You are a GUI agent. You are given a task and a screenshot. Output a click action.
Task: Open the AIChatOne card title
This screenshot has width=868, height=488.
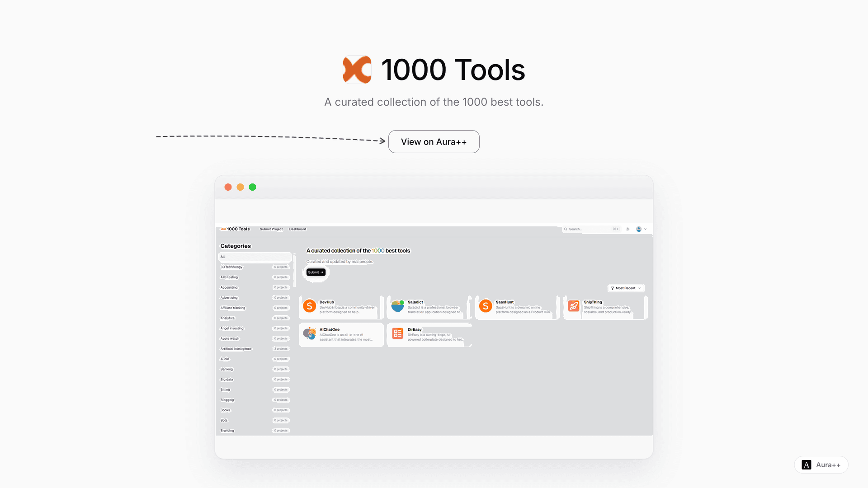[330, 330]
